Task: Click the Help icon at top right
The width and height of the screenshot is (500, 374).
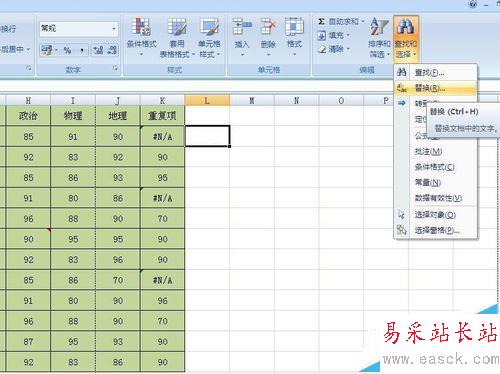Action: (473, 4)
